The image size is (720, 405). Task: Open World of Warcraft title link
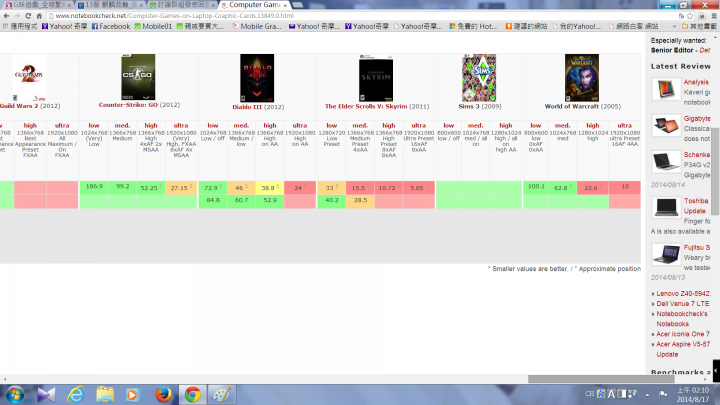[572, 106]
